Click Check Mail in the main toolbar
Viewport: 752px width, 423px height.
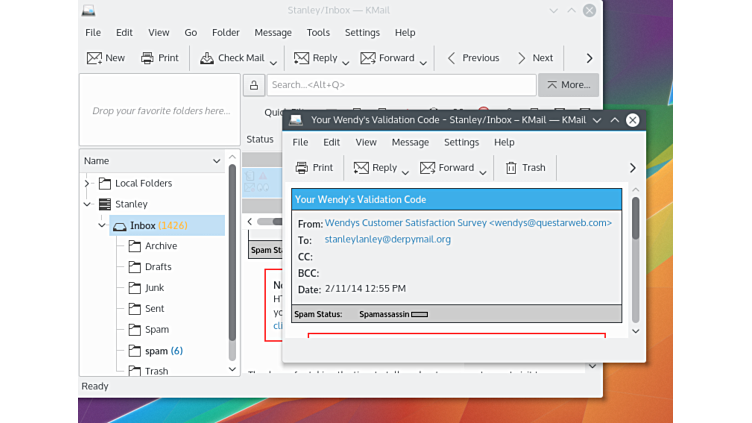(231, 58)
